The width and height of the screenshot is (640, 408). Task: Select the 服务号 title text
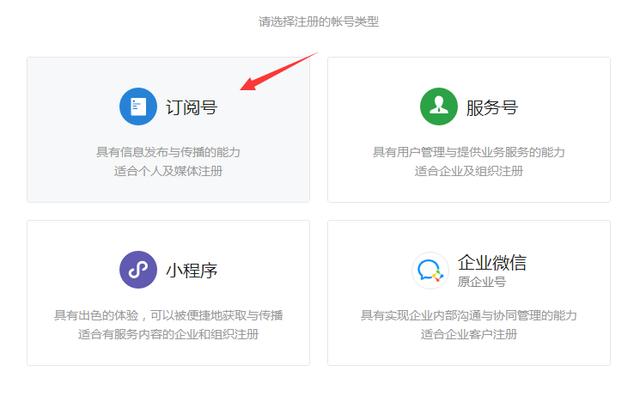tap(492, 107)
